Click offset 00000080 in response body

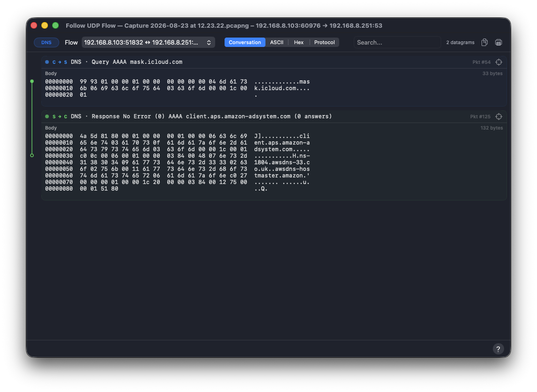(59, 189)
